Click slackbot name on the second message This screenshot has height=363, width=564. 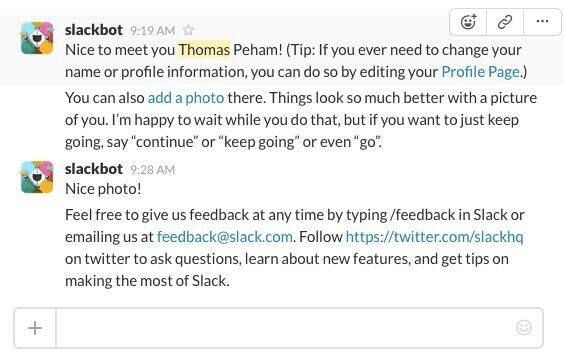coord(94,169)
